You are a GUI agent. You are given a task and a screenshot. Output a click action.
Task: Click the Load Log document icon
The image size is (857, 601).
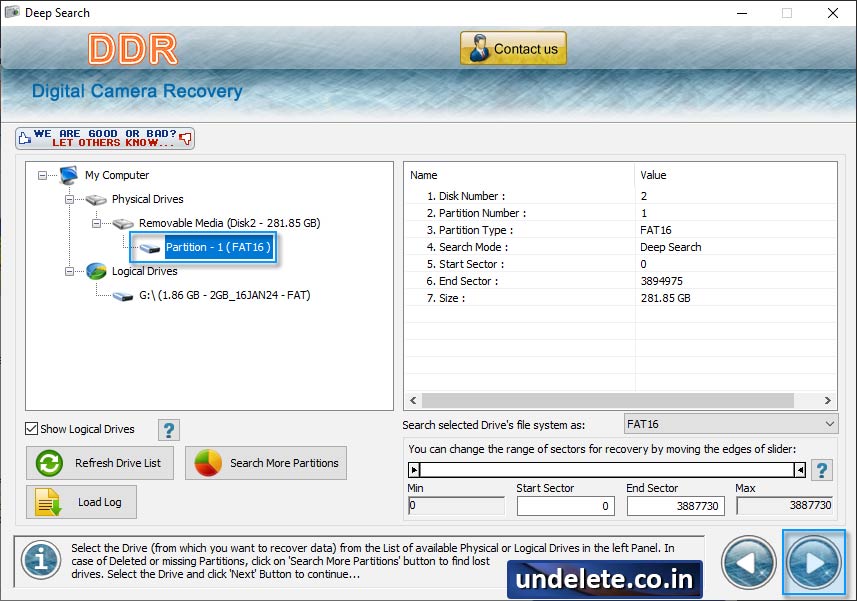pos(48,502)
